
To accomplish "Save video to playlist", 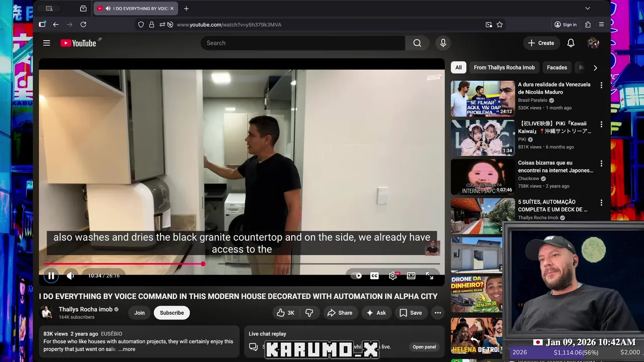I will point(411,313).
